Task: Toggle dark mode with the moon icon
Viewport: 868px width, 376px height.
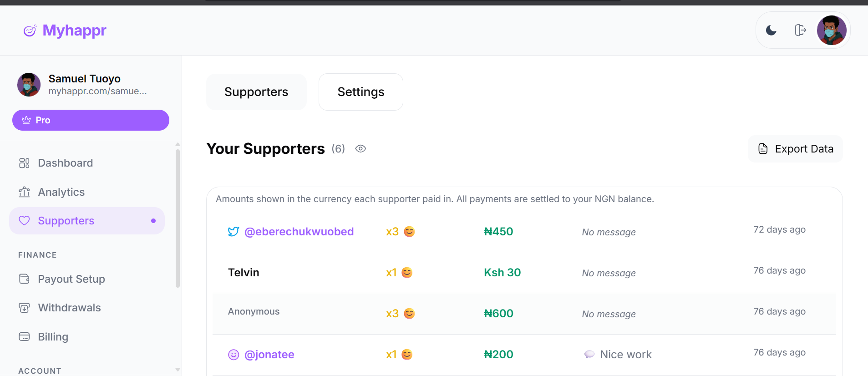Action: (x=771, y=30)
